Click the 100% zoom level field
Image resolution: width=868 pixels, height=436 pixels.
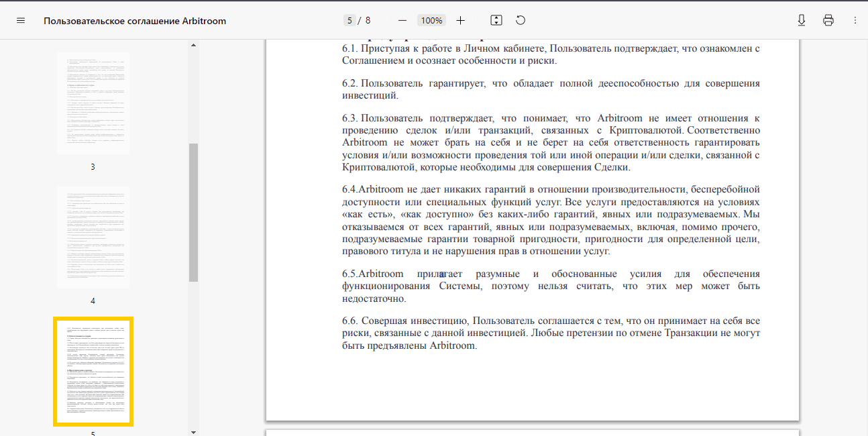pyautogui.click(x=431, y=21)
